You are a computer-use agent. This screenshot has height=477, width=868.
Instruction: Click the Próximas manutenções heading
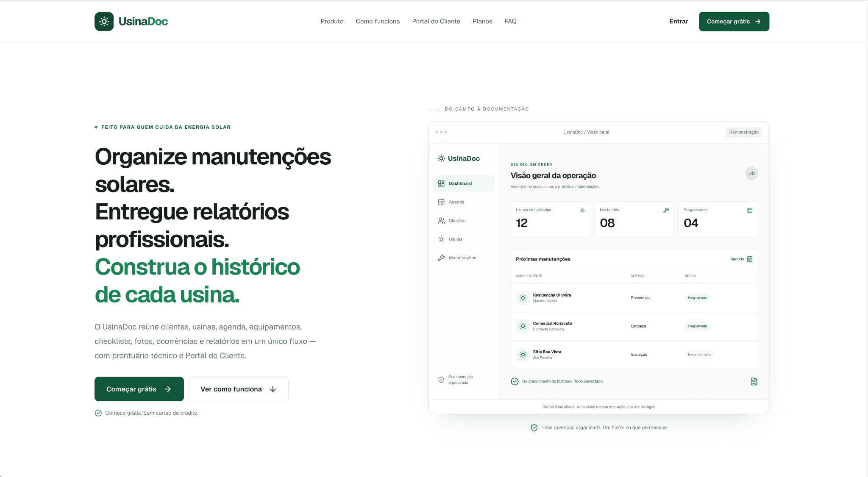tap(543, 259)
